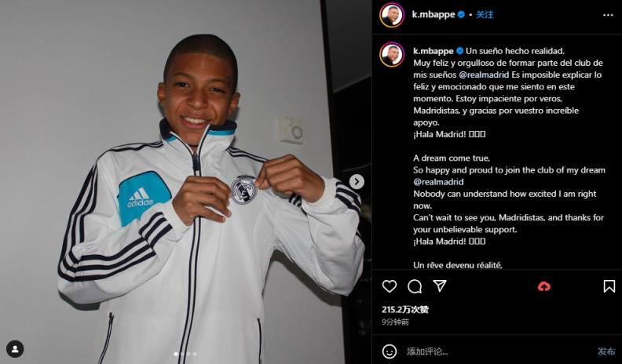Click the 9分钟前 timestamp
Image resolution: width=622 pixels, height=364 pixels.
coord(395,322)
